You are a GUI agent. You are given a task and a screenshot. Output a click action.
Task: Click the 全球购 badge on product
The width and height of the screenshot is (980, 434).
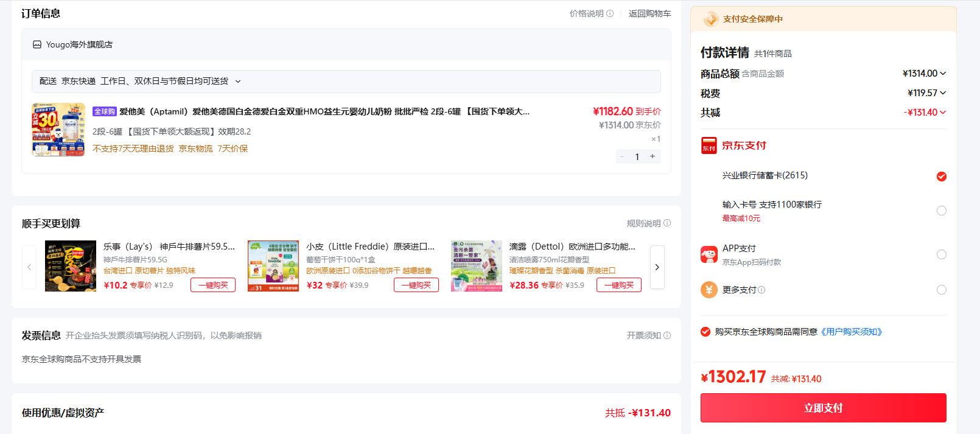point(104,111)
